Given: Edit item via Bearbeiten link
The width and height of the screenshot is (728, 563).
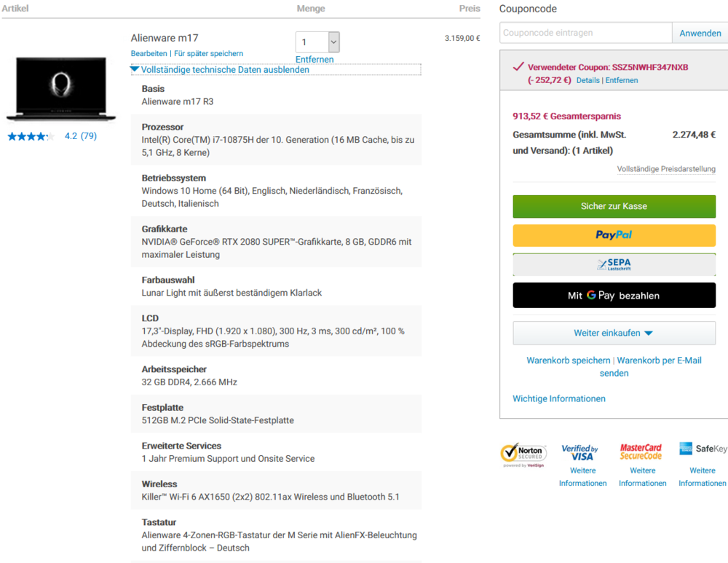Looking at the screenshot, I should [149, 53].
